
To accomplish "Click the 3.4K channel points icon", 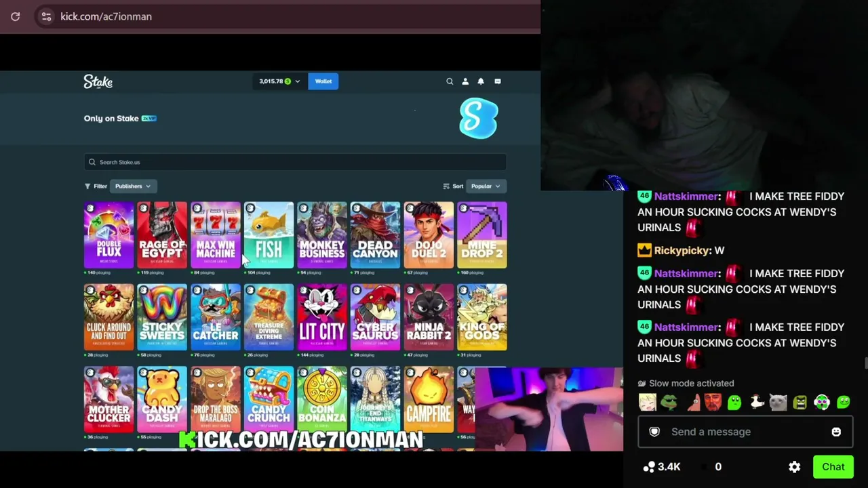I will tap(650, 467).
